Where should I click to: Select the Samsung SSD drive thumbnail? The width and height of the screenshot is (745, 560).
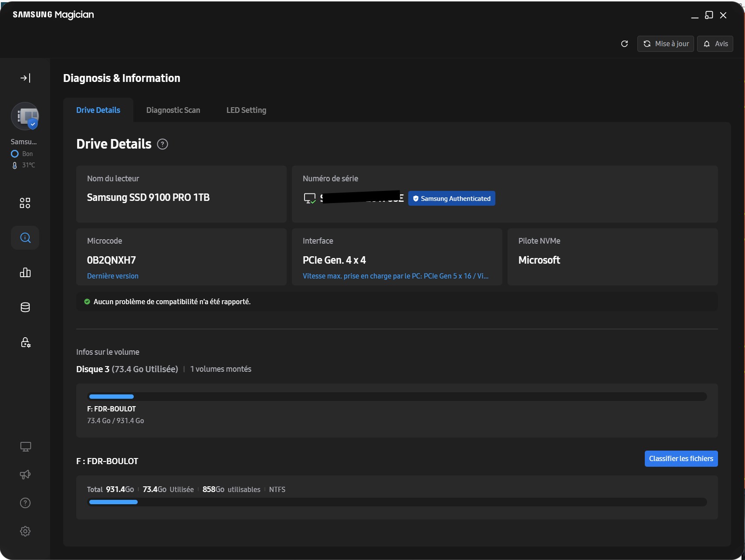pos(25,116)
